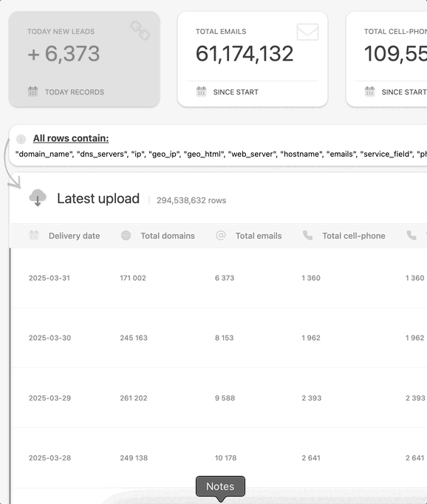The width and height of the screenshot is (427, 504).
Task: Click phone icon next to Total cell-phone
Action: pos(307,235)
